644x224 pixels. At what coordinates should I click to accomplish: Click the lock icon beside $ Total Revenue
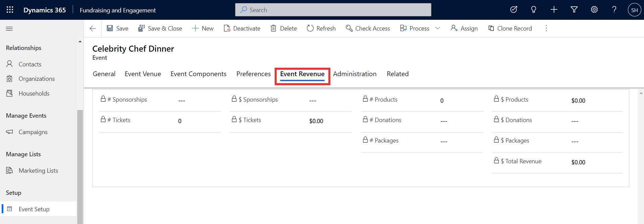(496, 160)
